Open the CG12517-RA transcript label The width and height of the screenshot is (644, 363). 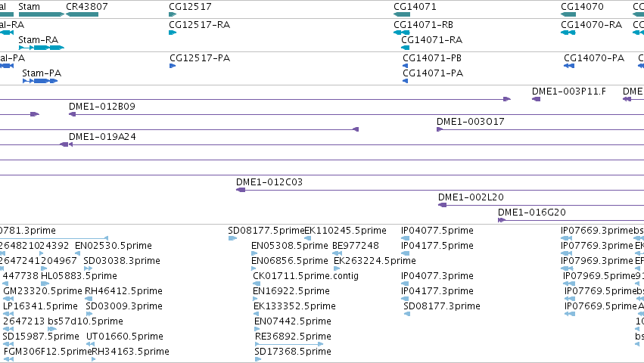(x=200, y=25)
